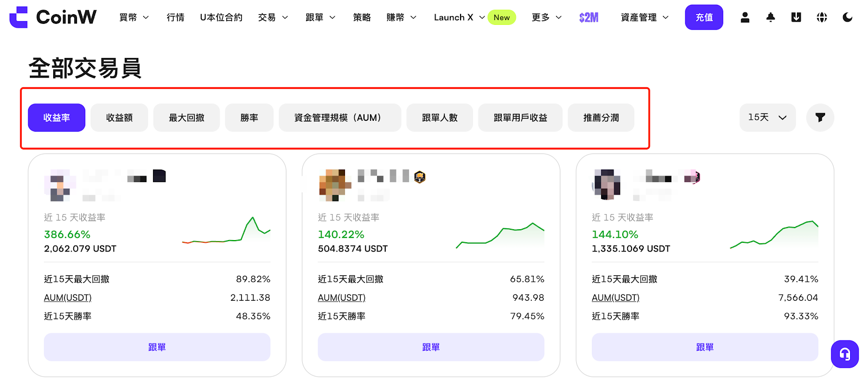868x388 pixels.
Task: Open the trader filter funnel icon
Action: pos(820,118)
